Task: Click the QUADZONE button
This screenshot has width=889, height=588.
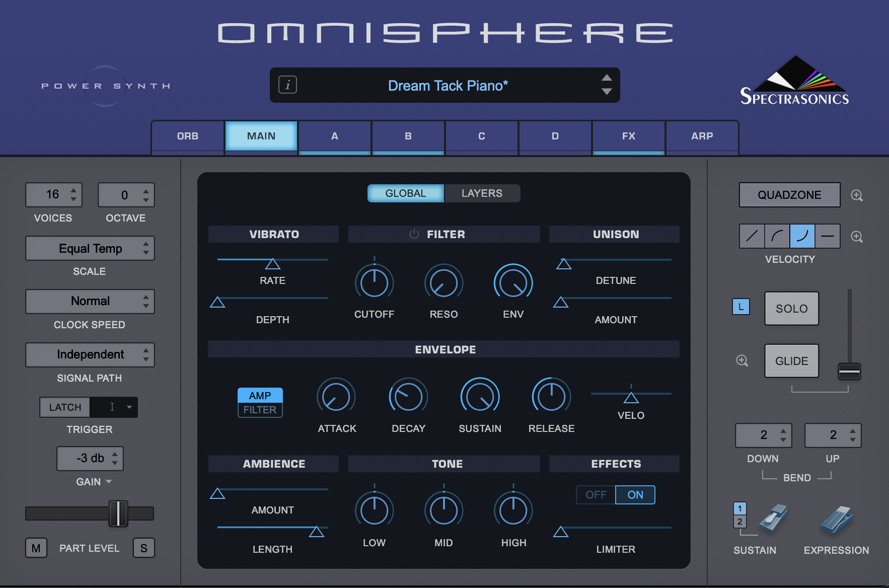Action: pyautogui.click(x=790, y=195)
